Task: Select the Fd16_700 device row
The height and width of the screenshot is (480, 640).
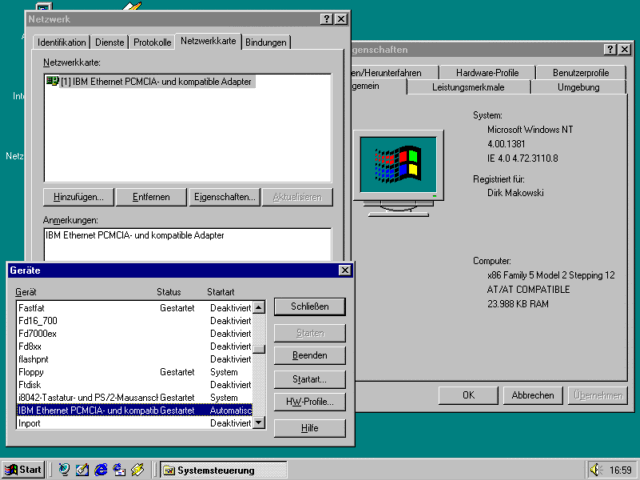Action: [135, 321]
